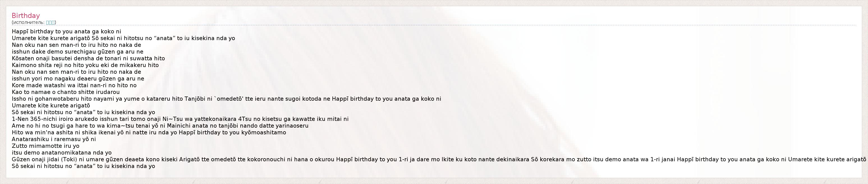Click the line starting "Issho ni gohanwotaberu hito"
Image resolution: width=868 pixels, height=184 pixels.
(x=226, y=99)
